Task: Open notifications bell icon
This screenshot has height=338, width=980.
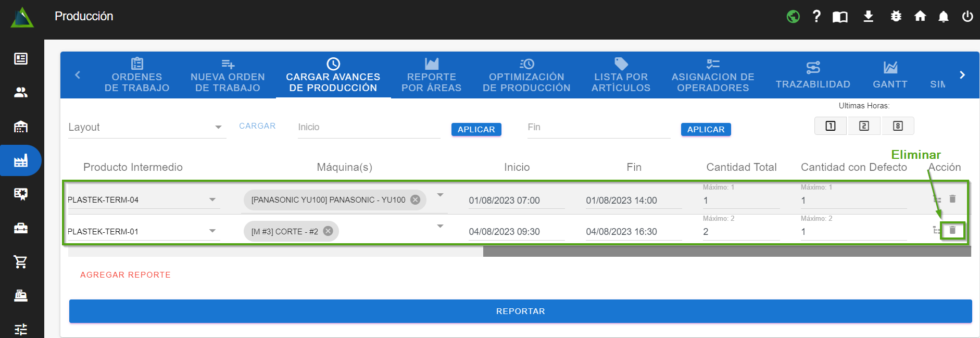Action: [943, 17]
